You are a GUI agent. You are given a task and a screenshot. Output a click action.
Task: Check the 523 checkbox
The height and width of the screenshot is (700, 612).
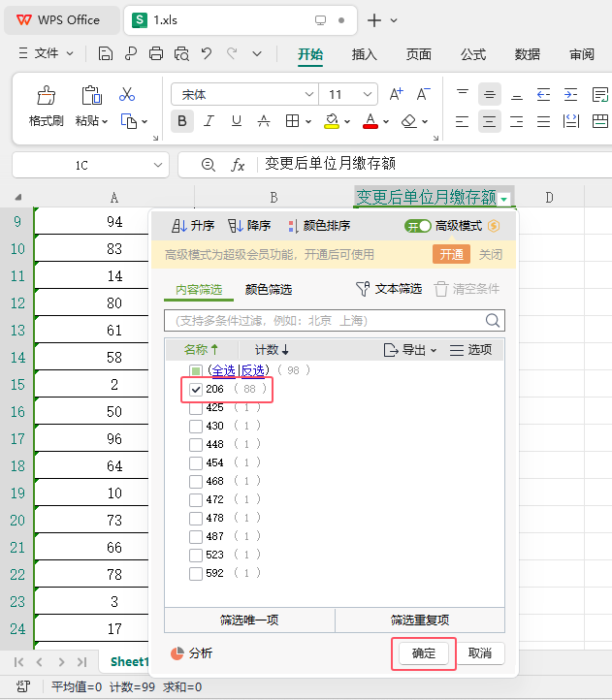(196, 555)
